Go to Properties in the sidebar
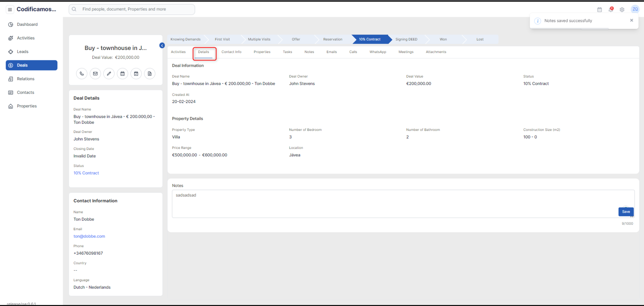Screen dimensions: 644x306 27,106
